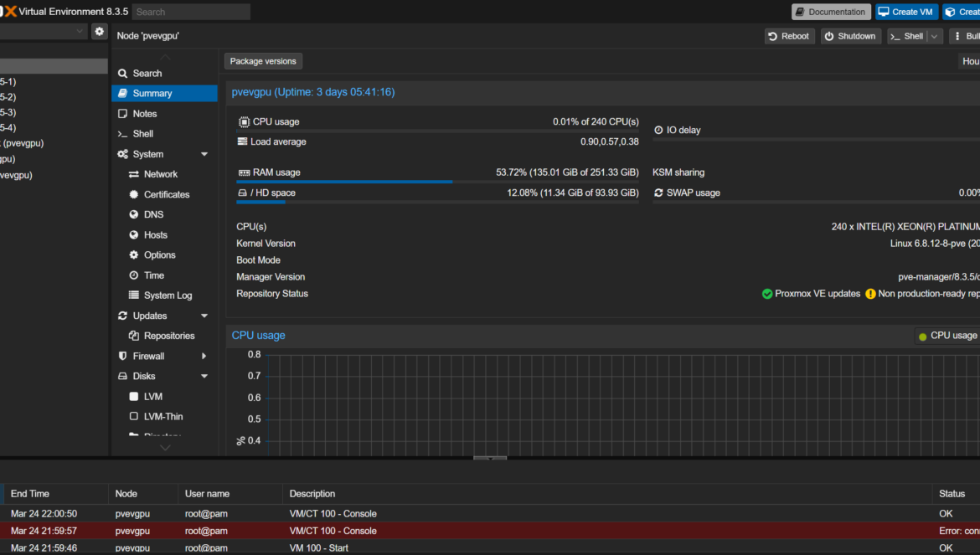Viewport: 980px width, 555px height.
Task: Open the System Log page
Action: pyautogui.click(x=164, y=295)
